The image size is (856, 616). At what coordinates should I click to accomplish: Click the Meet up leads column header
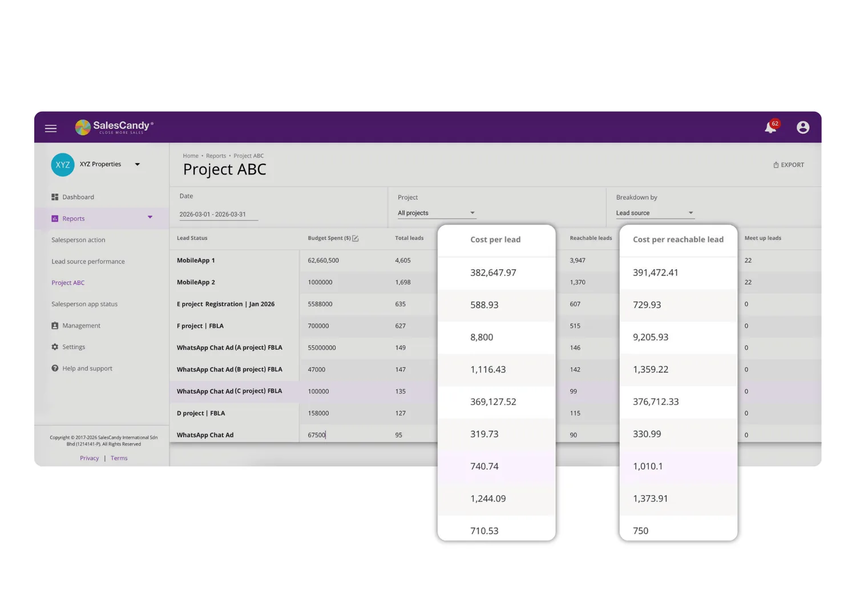coord(763,238)
